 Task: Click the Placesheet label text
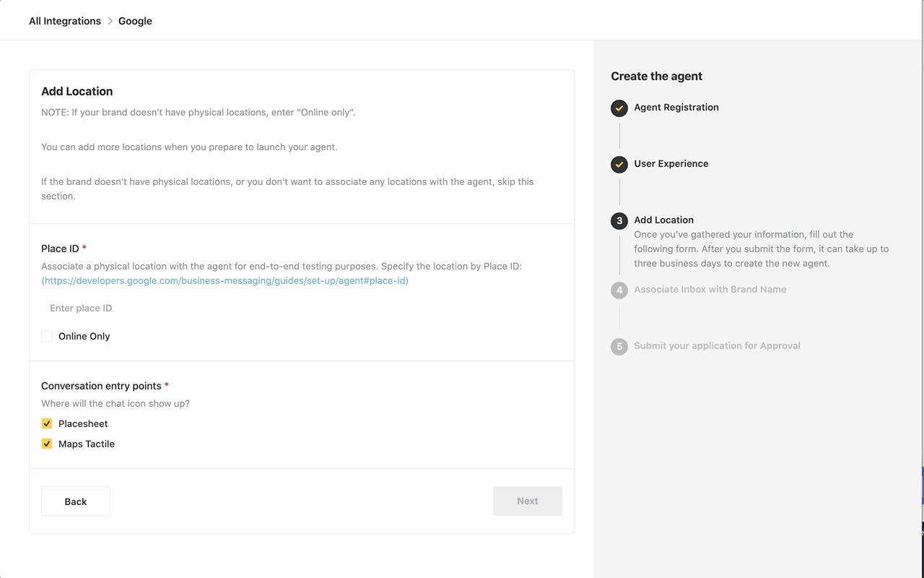tap(83, 423)
